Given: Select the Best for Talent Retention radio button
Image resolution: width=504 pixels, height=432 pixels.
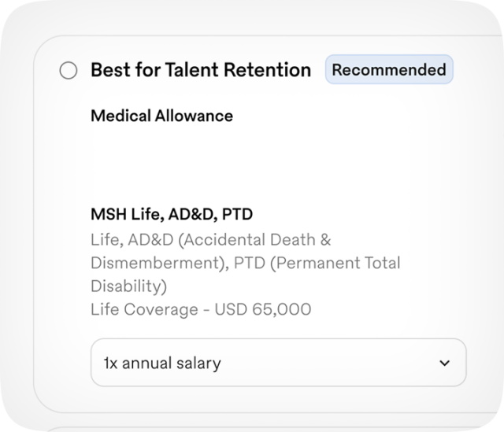Looking at the screenshot, I should 69,71.
